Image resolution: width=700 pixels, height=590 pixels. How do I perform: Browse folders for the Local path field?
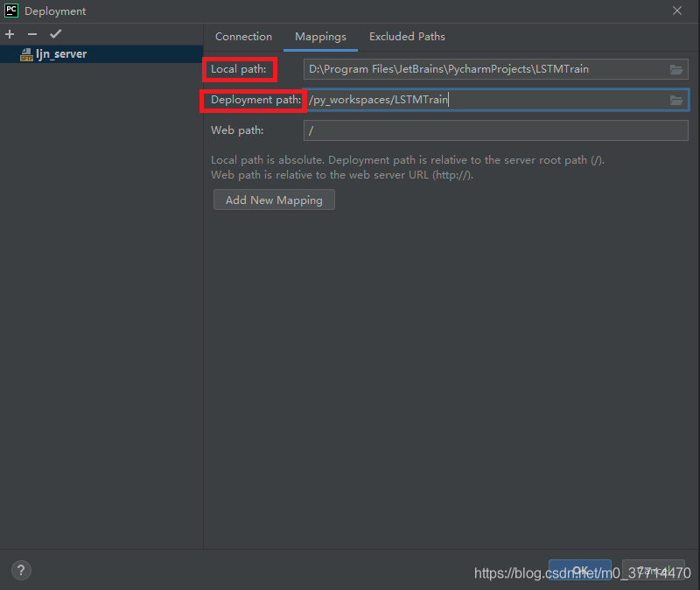click(676, 69)
